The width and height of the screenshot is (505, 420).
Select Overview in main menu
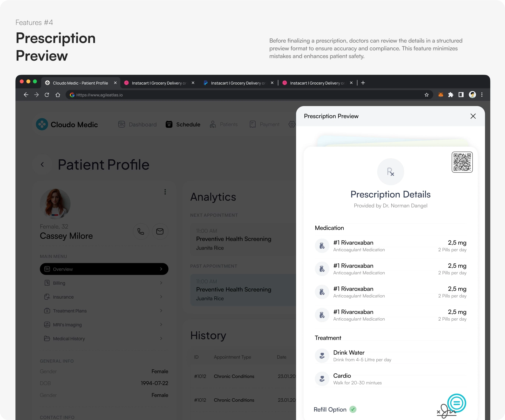coord(104,269)
